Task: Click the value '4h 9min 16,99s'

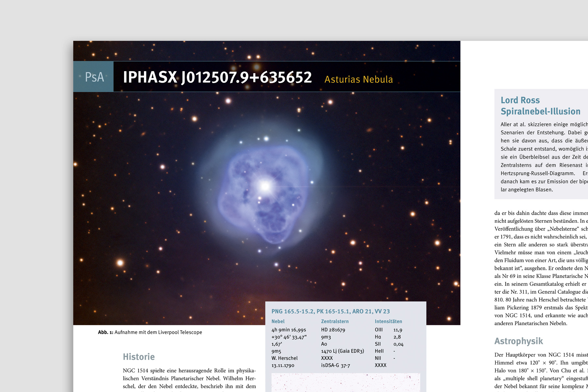Action: click(x=289, y=330)
